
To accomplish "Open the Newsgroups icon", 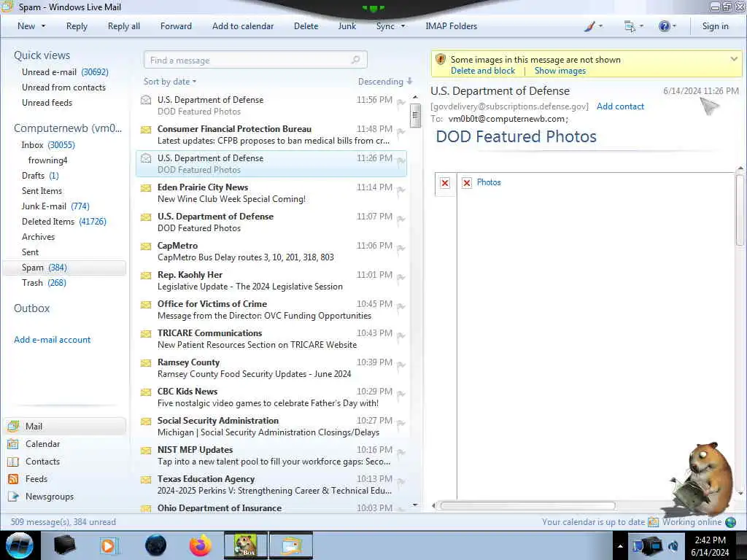I will click(x=13, y=497).
